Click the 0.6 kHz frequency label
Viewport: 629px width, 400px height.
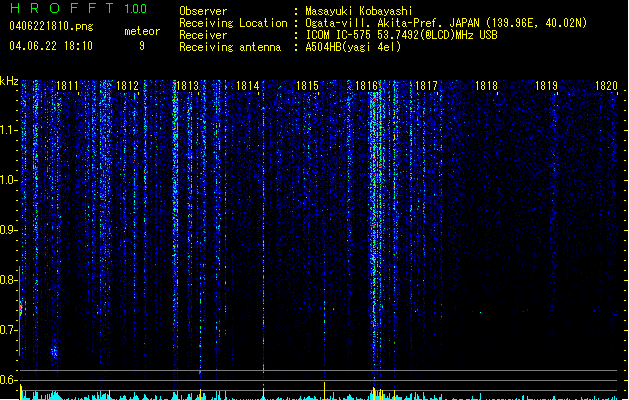(x=9, y=380)
